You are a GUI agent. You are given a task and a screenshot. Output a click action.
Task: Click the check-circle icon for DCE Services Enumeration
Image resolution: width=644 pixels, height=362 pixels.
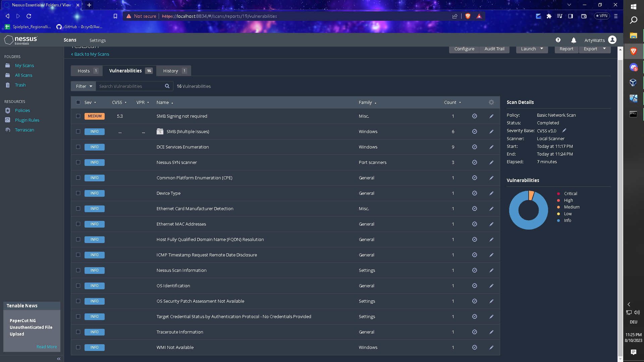coord(474,147)
